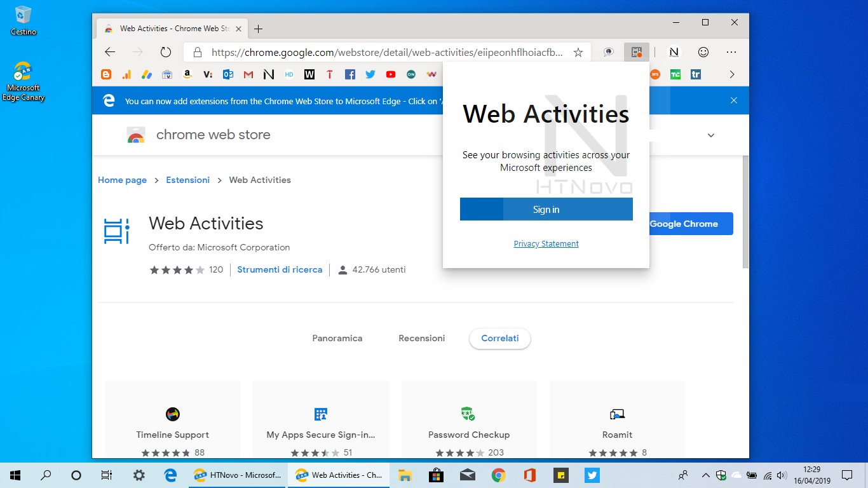The width and height of the screenshot is (868, 488).
Task: Switch to the Recensioni tab
Action: (x=421, y=338)
